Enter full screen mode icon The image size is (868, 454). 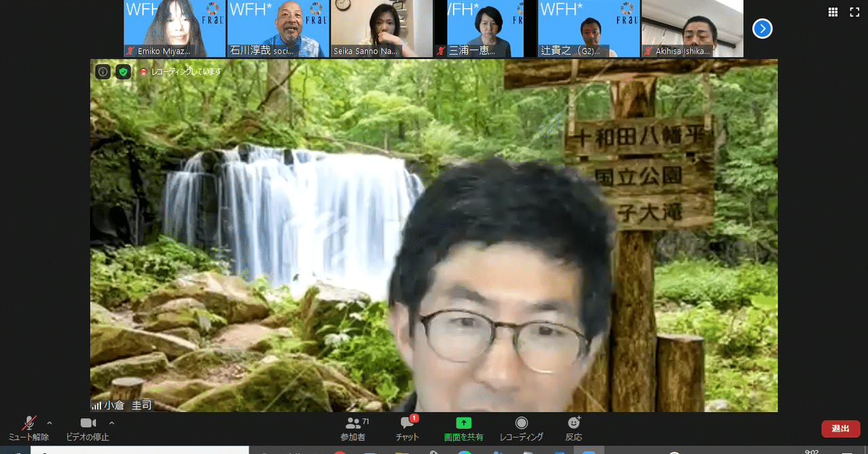854,12
